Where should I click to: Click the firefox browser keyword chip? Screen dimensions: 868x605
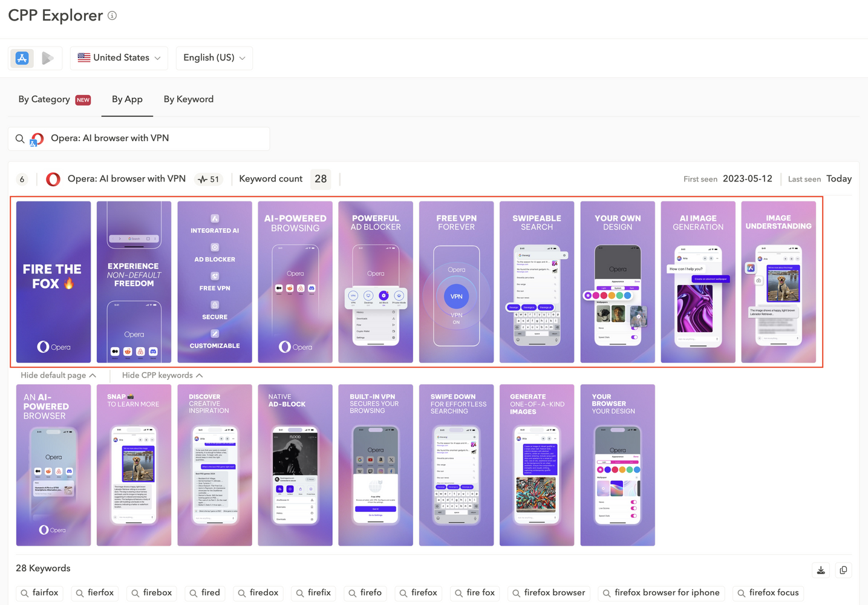pos(549,593)
